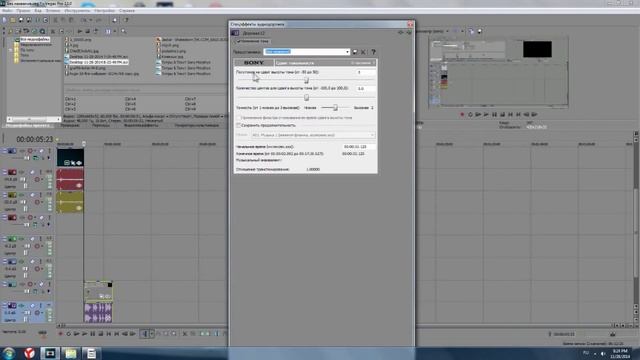640x360 pixels.
Task: Click play in timeline transport
Action: 84,334
